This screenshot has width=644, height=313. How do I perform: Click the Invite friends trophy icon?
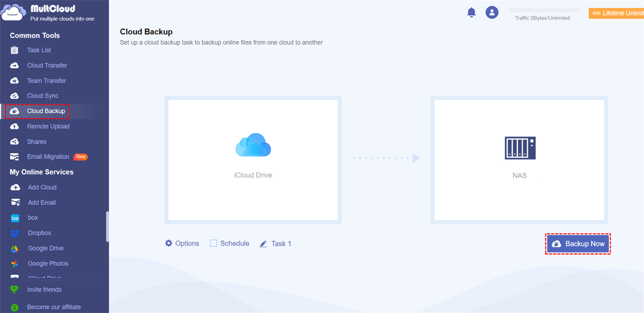pyautogui.click(x=14, y=289)
